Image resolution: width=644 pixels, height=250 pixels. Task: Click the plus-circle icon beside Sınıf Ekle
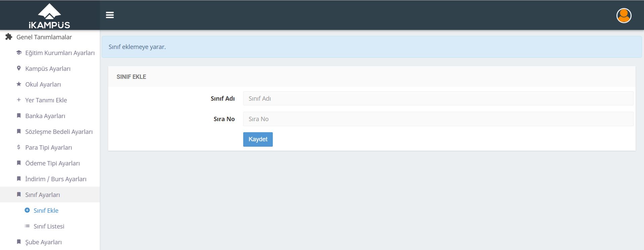point(27,210)
